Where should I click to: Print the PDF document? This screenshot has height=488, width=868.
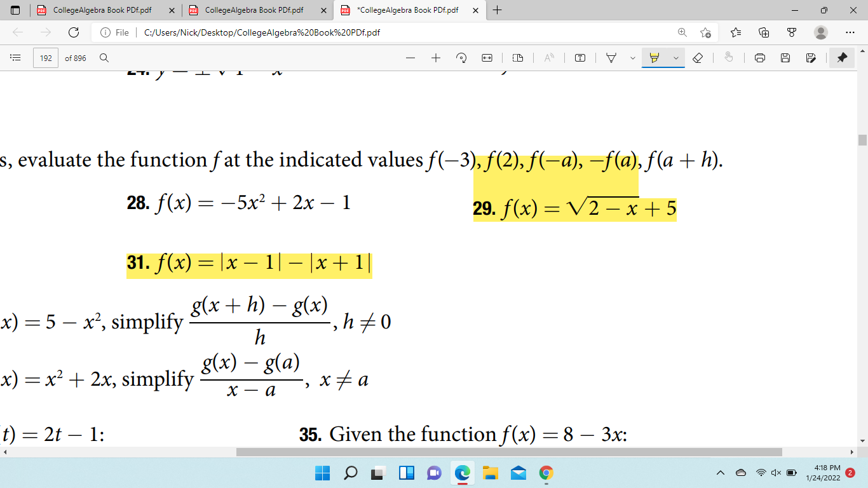pos(759,57)
